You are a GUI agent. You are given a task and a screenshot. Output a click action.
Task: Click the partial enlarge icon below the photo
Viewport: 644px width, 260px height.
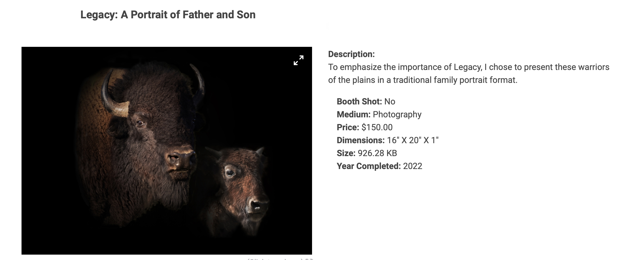(309, 259)
